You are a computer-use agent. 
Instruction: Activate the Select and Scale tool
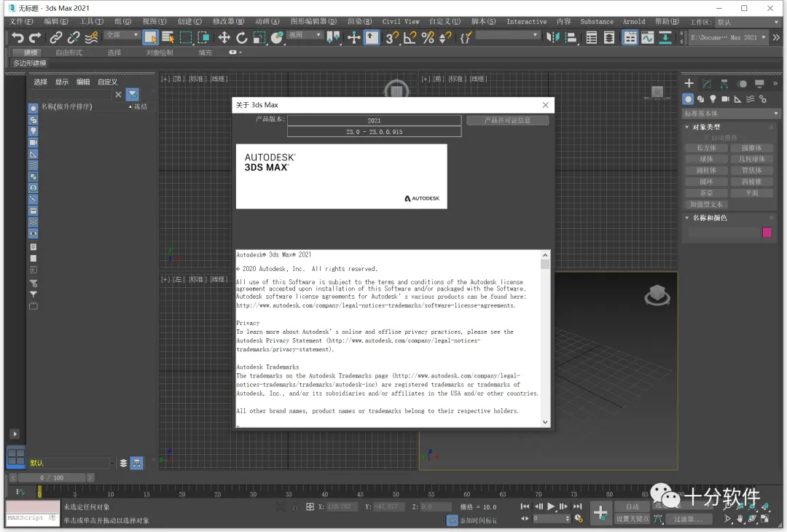[x=259, y=38]
